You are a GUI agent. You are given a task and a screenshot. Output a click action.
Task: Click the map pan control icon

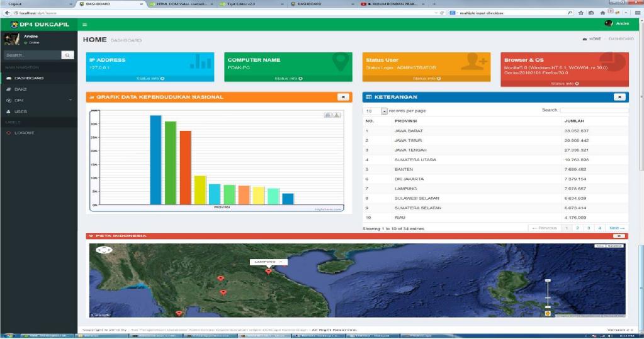pos(103,250)
